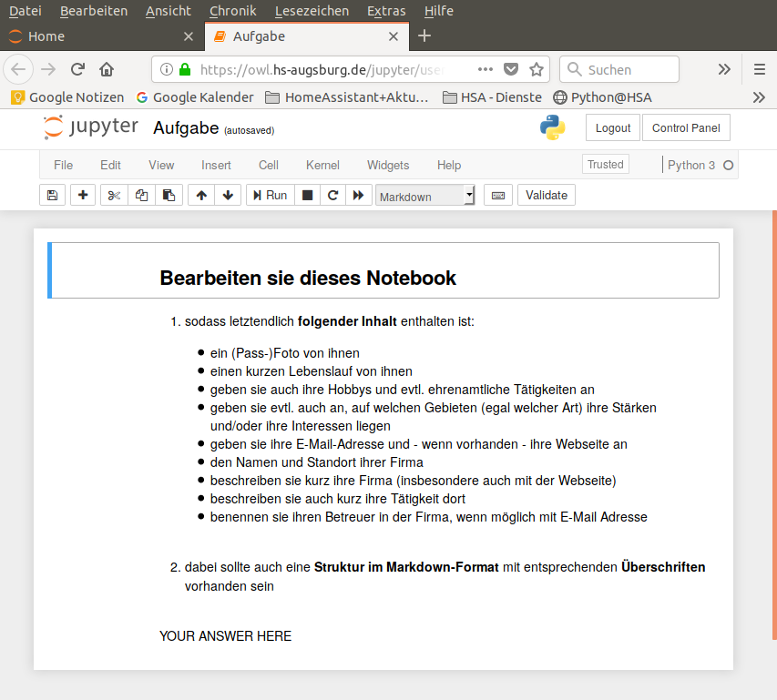Bookmark this page with the star icon
Image resolution: width=777 pixels, height=700 pixels.
point(537,69)
